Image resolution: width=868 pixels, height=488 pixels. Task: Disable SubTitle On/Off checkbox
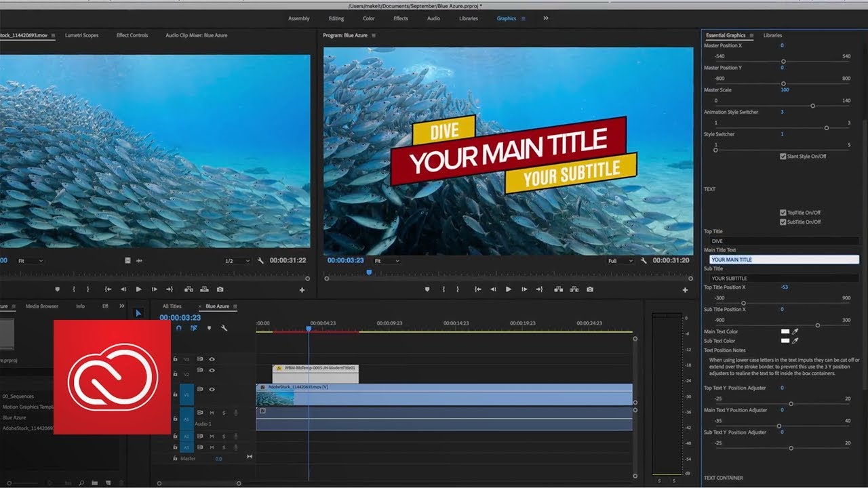(783, 222)
